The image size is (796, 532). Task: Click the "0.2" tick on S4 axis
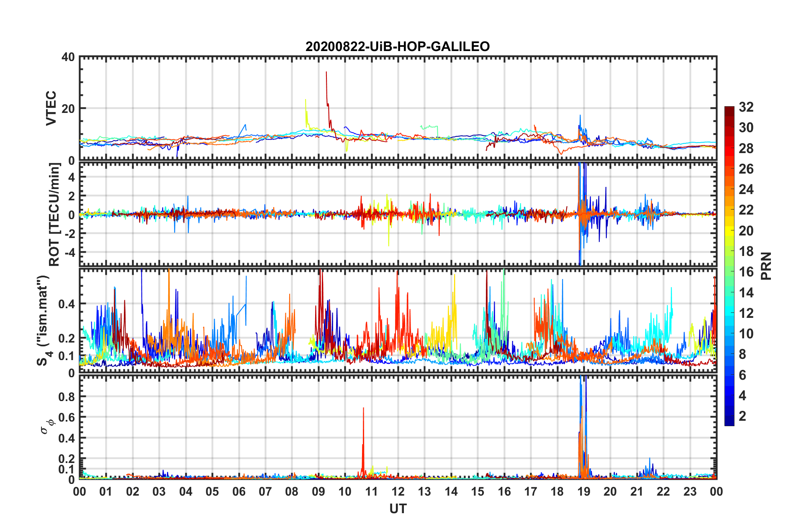tap(67, 338)
